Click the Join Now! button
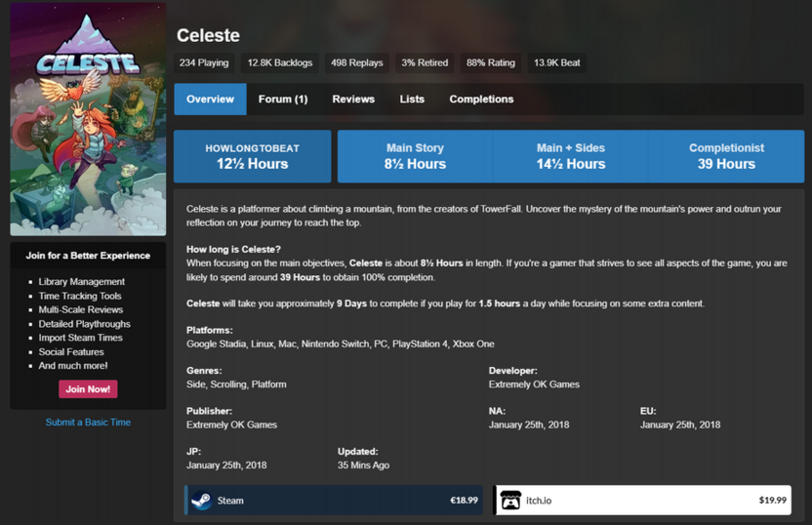 click(88, 388)
